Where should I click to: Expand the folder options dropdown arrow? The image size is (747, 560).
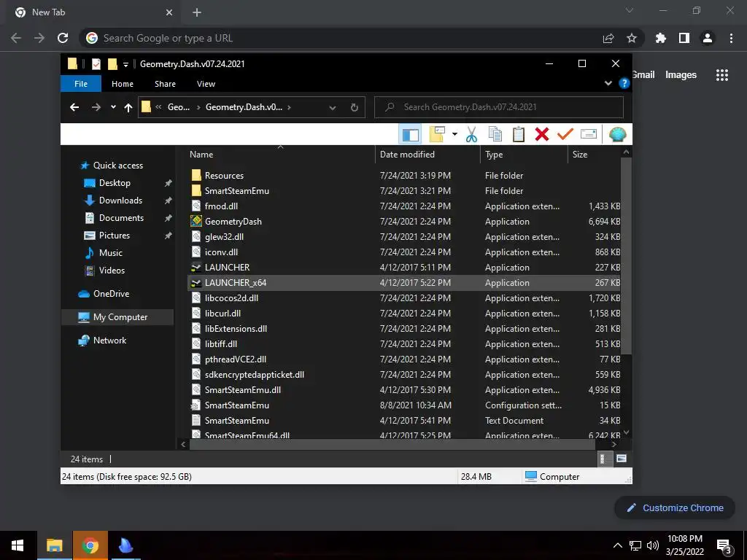pyautogui.click(x=454, y=134)
